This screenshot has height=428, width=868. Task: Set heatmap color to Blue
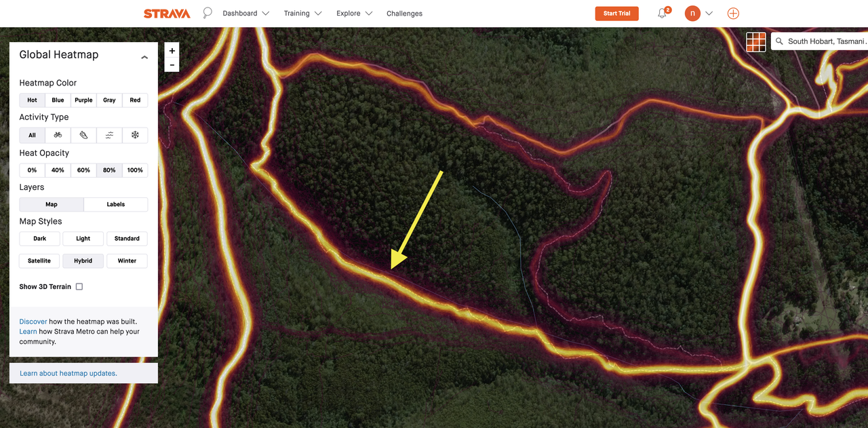click(58, 100)
